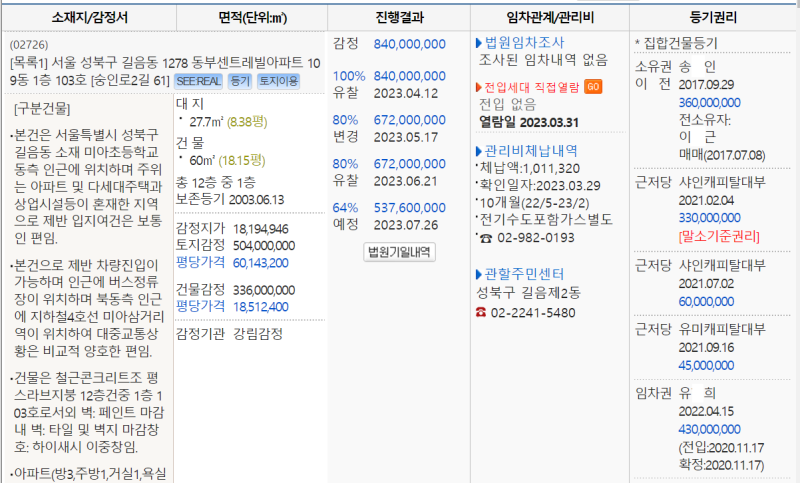Click the blue arrow beside 관할주민센터
This screenshot has width=800, height=483.
pos(479,275)
